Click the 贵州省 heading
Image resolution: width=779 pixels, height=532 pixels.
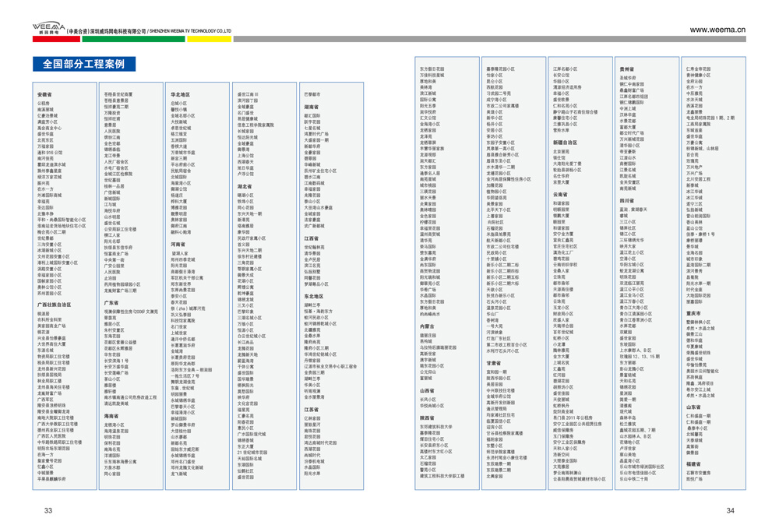[x=627, y=69]
